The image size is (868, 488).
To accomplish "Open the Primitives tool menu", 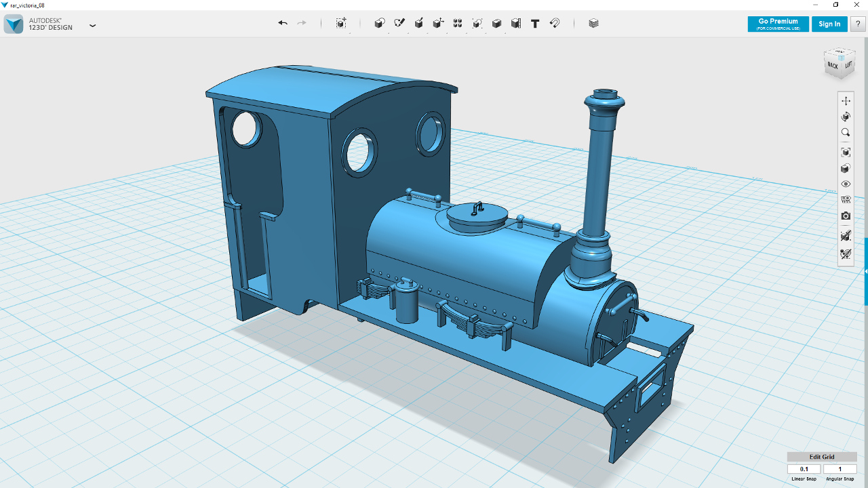I will pos(380,23).
